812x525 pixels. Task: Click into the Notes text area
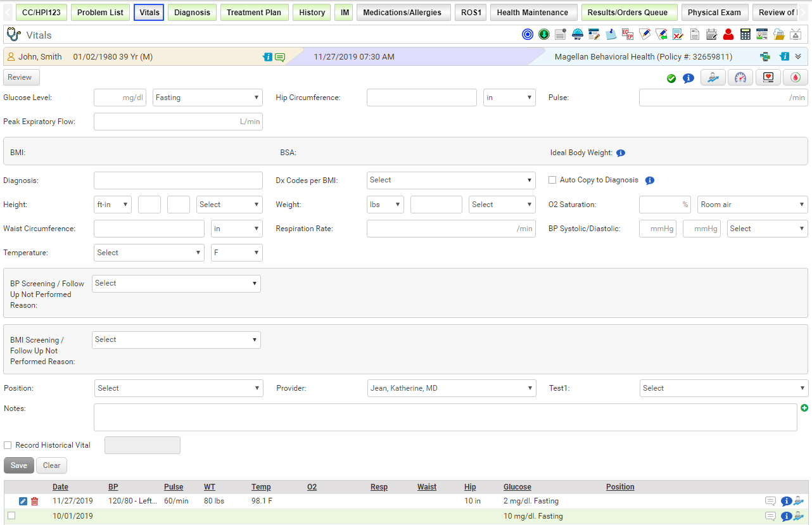point(445,417)
